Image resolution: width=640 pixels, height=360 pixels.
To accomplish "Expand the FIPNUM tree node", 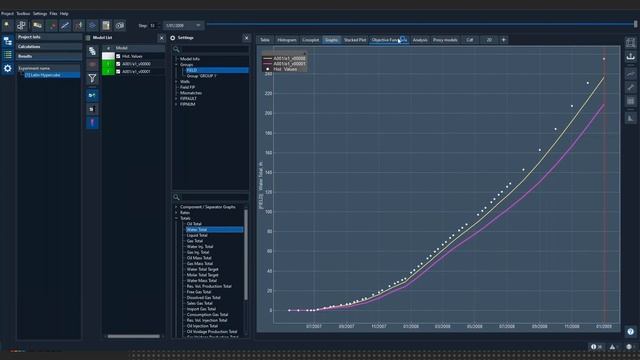I will (x=176, y=104).
